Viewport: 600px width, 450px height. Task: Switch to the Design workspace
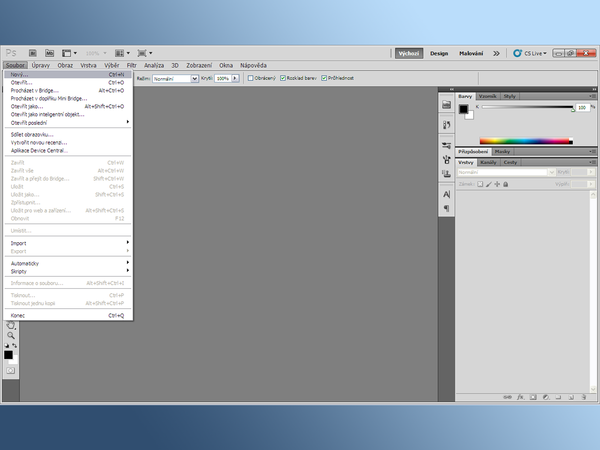coord(439,53)
